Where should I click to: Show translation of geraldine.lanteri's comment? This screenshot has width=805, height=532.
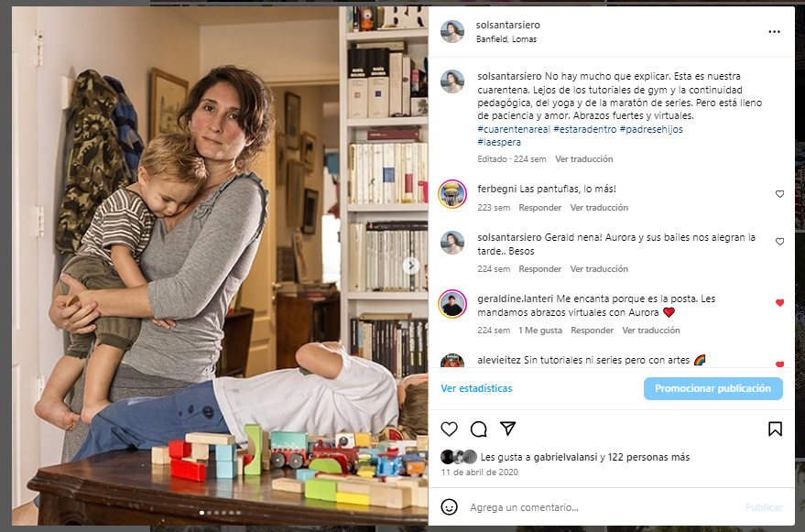click(x=651, y=331)
